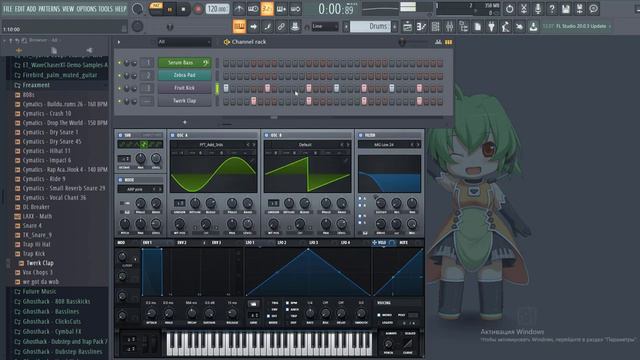The width and height of the screenshot is (640, 360).
Task: Open the Line snap dropdown
Action: pyautogui.click(x=324, y=27)
